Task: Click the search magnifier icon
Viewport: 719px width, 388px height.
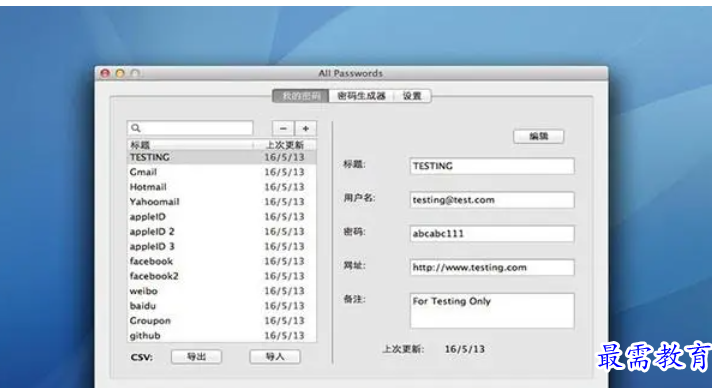Action: (135, 128)
